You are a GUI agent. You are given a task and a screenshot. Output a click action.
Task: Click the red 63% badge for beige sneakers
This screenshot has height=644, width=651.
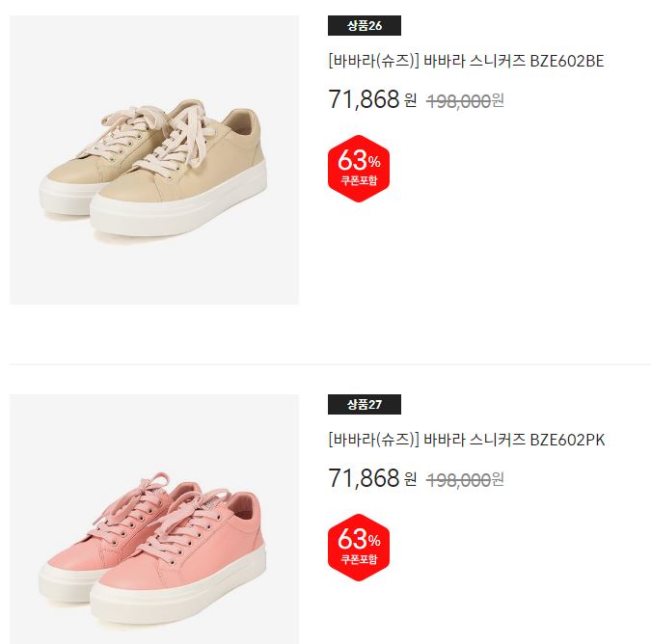(359, 169)
